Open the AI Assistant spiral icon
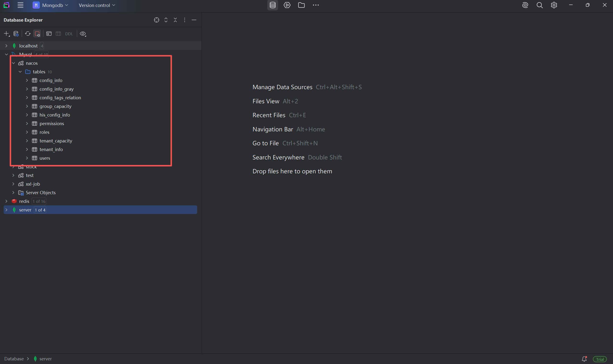The height and width of the screenshot is (364, 613). [525, 5]
